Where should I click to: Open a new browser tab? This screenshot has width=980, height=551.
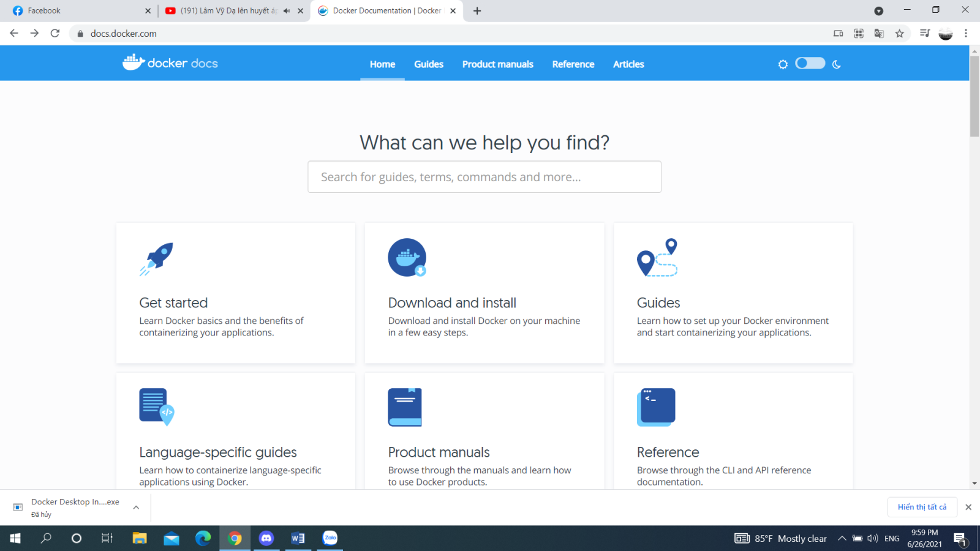[477, 11]
